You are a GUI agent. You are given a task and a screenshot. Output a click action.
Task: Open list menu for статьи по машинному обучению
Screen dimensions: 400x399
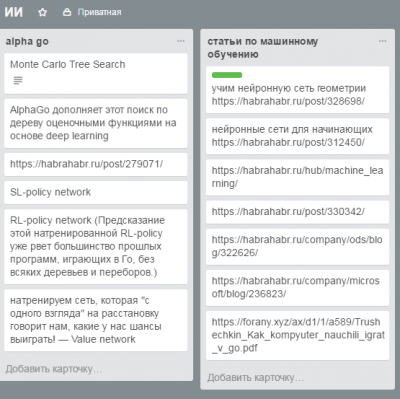pyautogui.click(x=382, y=41)
